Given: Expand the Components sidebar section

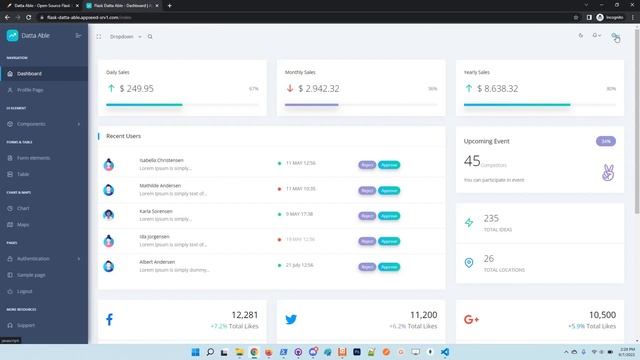Looking at the screenshot, I should (x=44, y=124).
